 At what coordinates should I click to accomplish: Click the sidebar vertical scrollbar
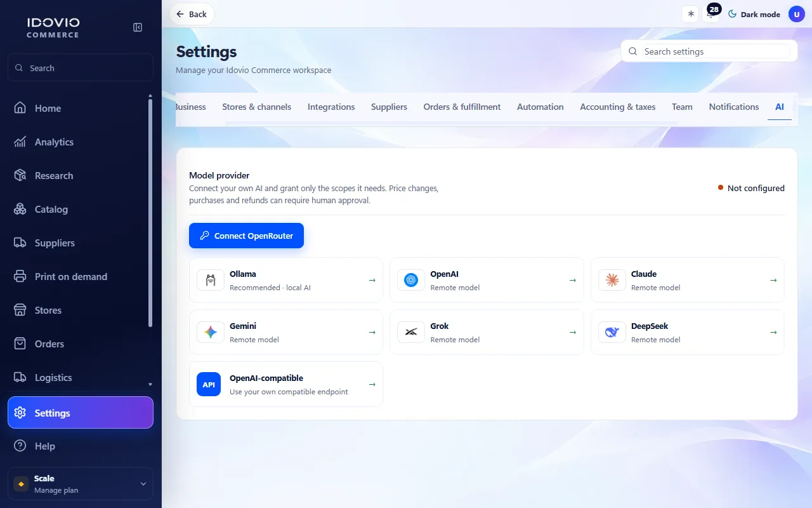(150, 213)
